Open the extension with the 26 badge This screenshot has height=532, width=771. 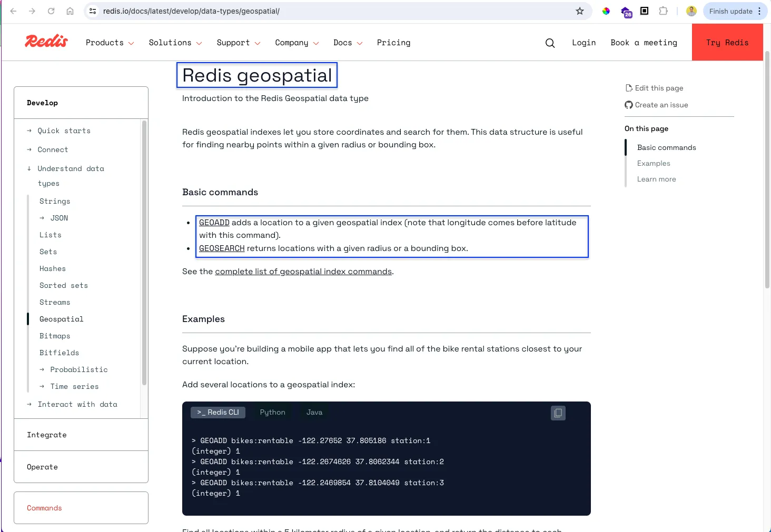626,12
